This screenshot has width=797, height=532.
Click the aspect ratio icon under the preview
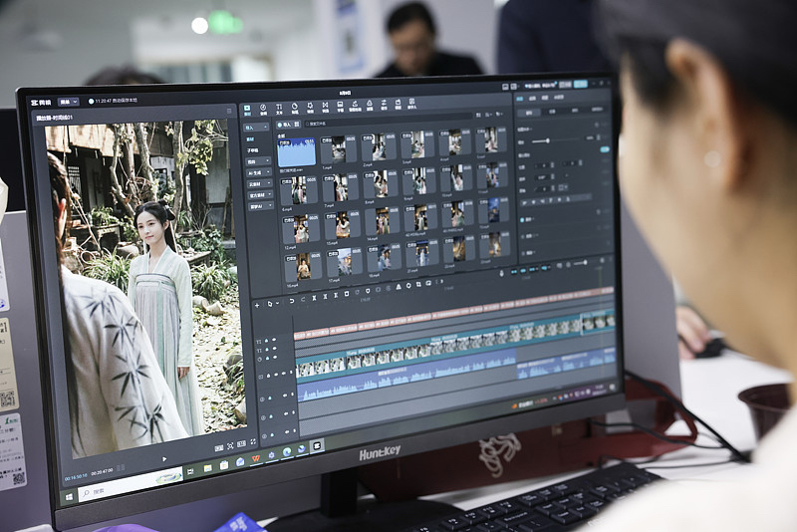(241, 444)
